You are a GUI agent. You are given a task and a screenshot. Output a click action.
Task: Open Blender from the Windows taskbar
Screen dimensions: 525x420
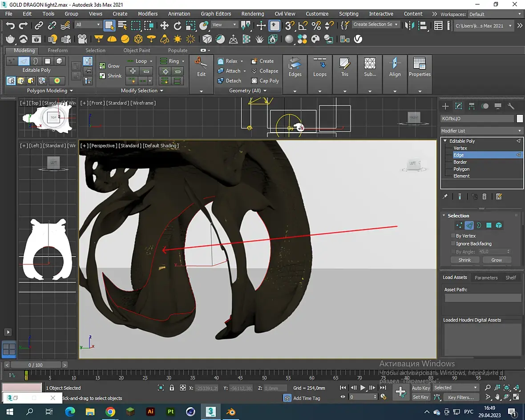pyautogui.click(x=231, y=412)
